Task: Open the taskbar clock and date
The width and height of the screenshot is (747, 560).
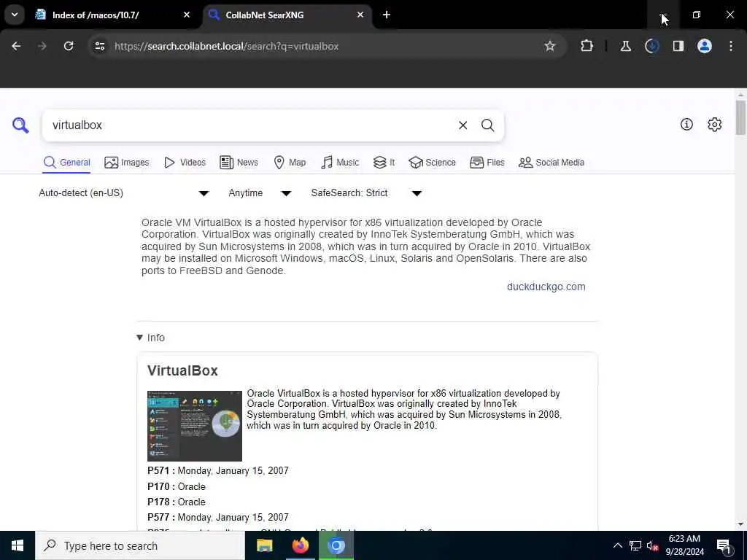Action: click(x=684, y=545)
